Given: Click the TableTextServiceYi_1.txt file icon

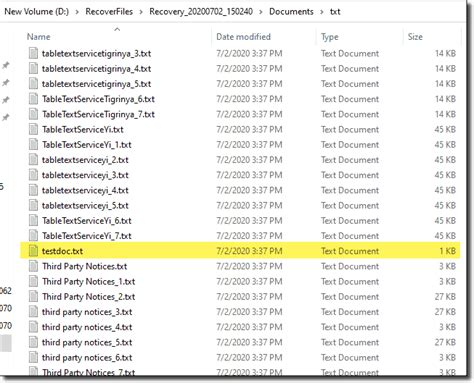Looking at the screenshot, I should click(33, 145).
